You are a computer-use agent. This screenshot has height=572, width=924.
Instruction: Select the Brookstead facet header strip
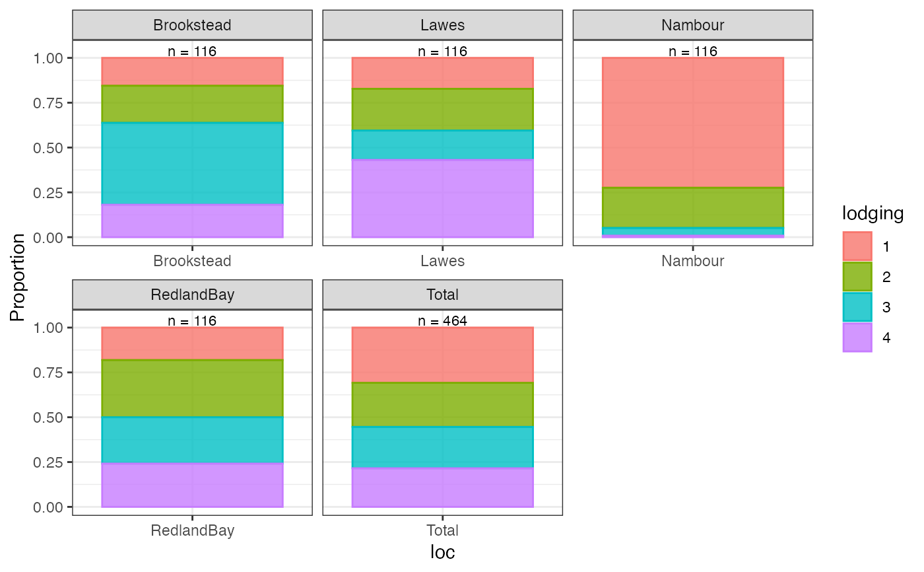point(192,25)
